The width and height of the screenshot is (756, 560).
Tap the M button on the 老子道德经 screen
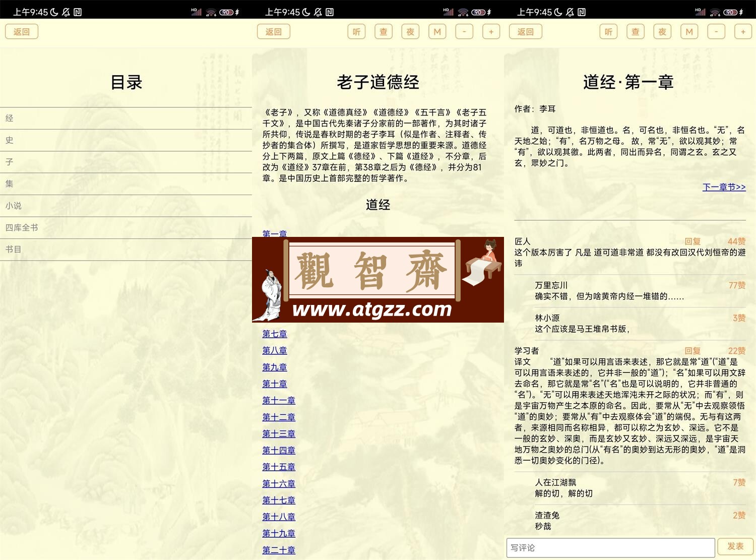pyautogui.click(x=437, y=32)
